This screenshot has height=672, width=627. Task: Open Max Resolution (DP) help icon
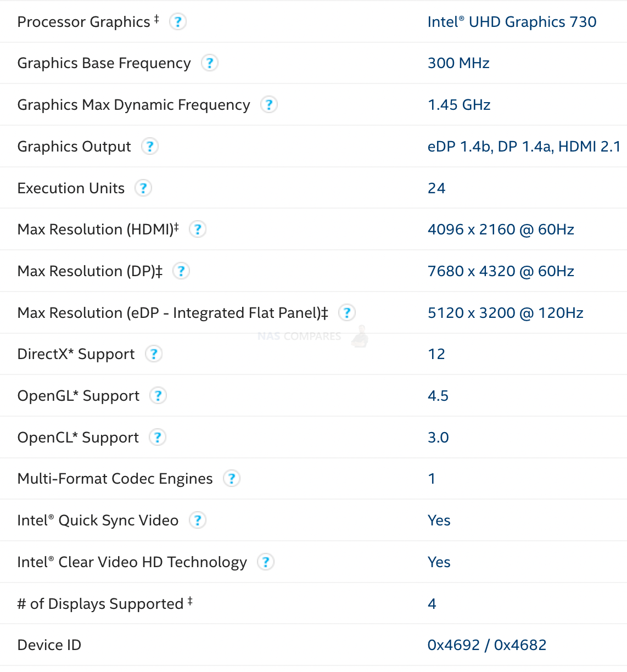coord(181,271)
